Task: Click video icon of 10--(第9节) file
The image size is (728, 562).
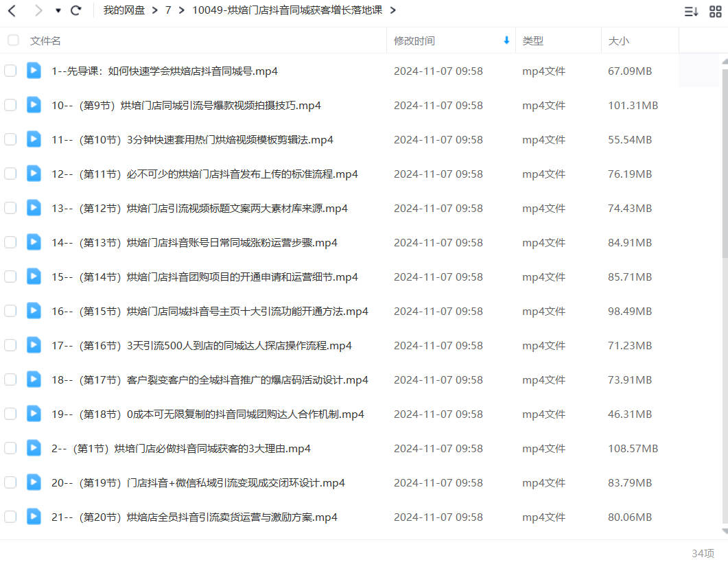Action: pos(34,105)
